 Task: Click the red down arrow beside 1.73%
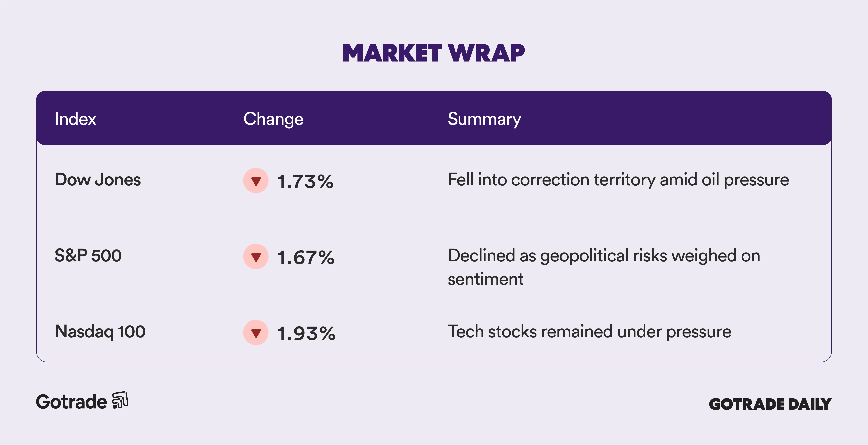pyautogui.click(x=256, y=181)
